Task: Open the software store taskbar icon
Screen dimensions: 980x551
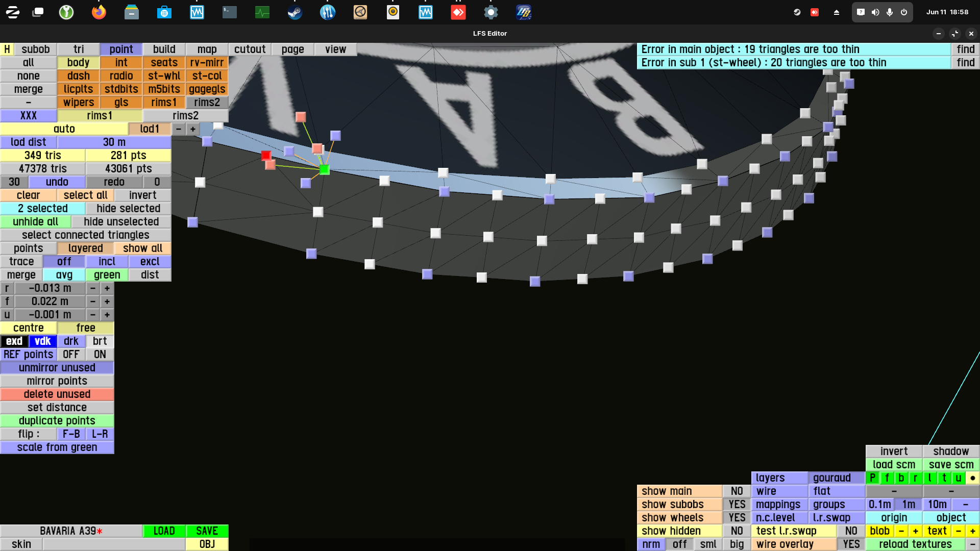Action: coord(164,12)
